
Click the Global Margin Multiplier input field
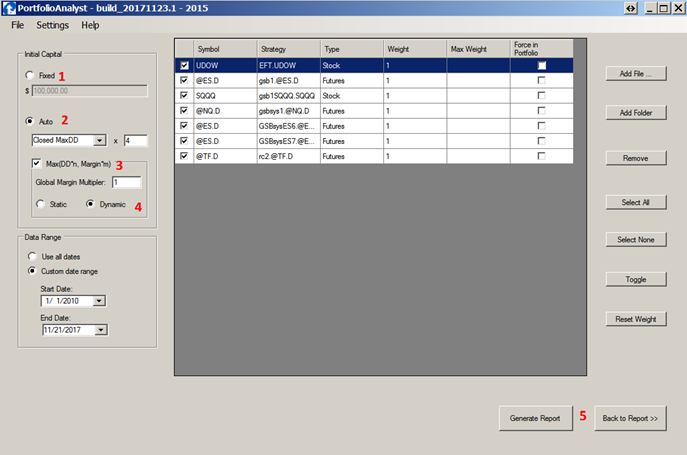click(x=126, y=183)
